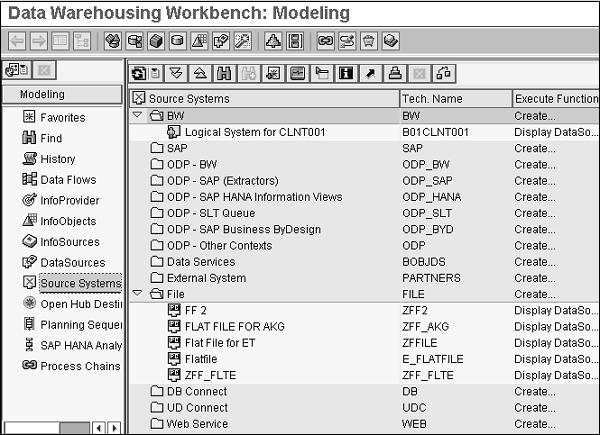Click the binoculars search icon in tree toolbar
The width and height of the screenshot is (600, 435).
point(224,73)
